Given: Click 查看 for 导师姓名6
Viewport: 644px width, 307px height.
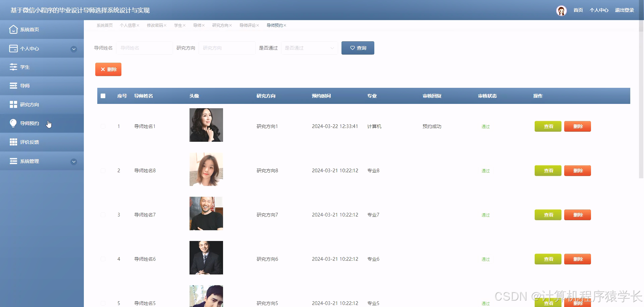Looking at the screenshot, I should click(548, 259).
